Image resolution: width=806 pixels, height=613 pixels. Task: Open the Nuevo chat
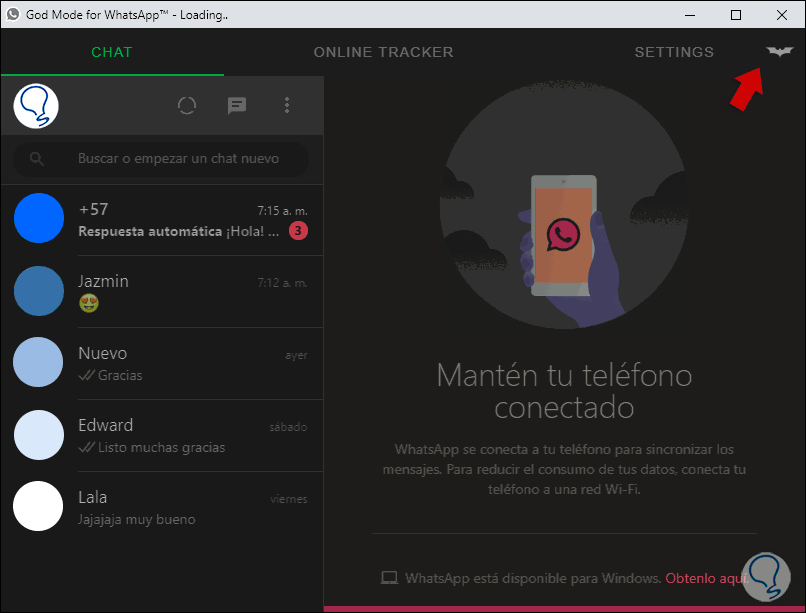(x=162, y=363)
